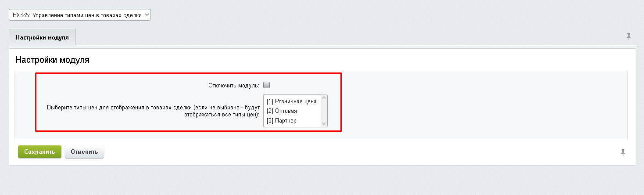Screen dimensions: 644x195
Task: Click the blank settings area left of the labels
Action: tap(25, 105)
